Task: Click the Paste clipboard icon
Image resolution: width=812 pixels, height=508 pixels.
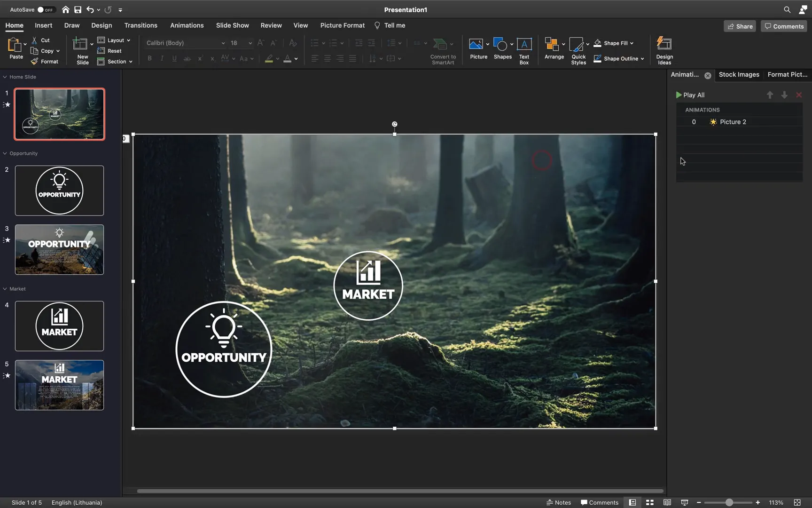Action: tap(15, 45)
